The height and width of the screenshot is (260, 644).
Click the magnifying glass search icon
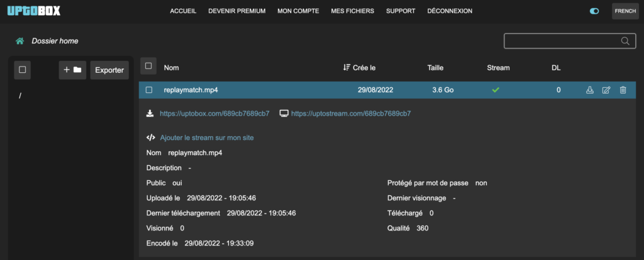click(625, 41)
